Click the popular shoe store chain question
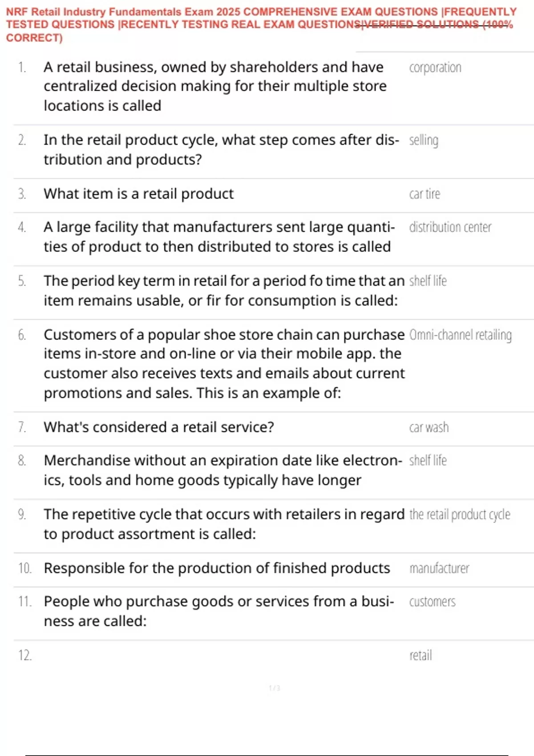Viewport: 534px width, 756px height. point(224,364)
